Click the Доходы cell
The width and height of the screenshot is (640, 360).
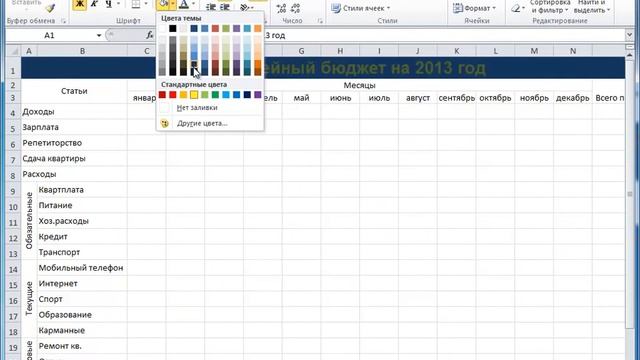point(74,111)
